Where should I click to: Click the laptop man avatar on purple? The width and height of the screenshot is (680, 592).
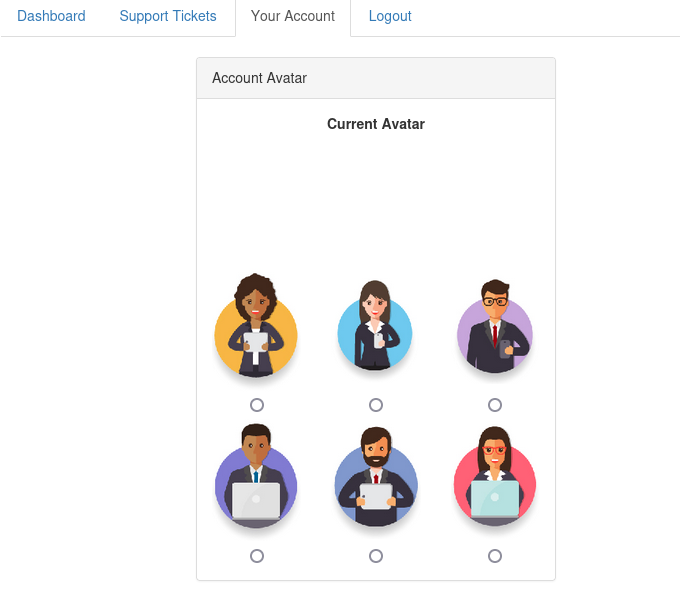pos(256,476)
